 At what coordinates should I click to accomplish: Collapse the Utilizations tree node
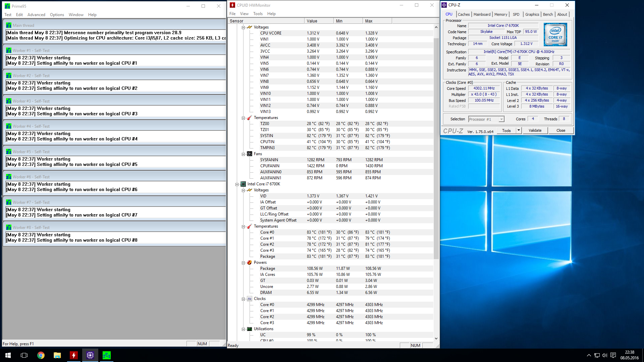pos(244,329)
